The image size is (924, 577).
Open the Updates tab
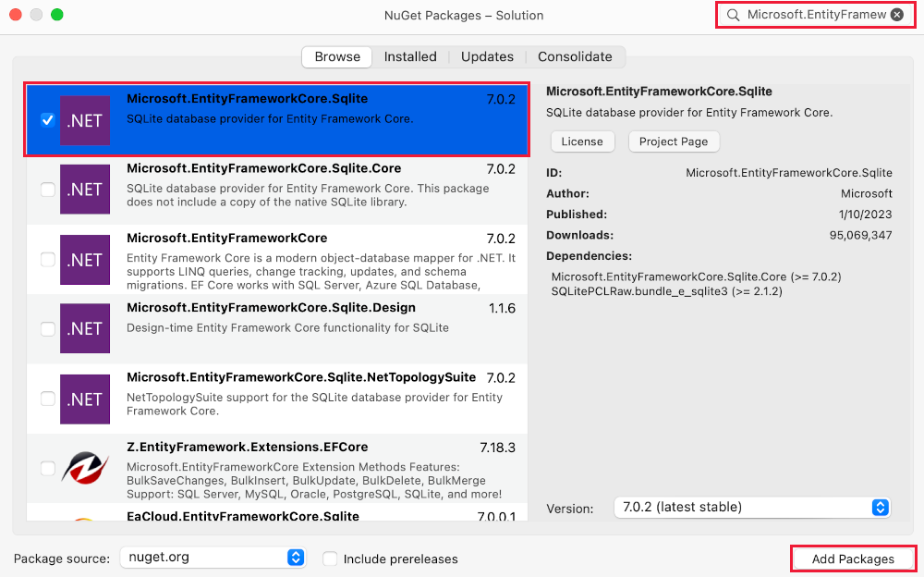[487, 56]
